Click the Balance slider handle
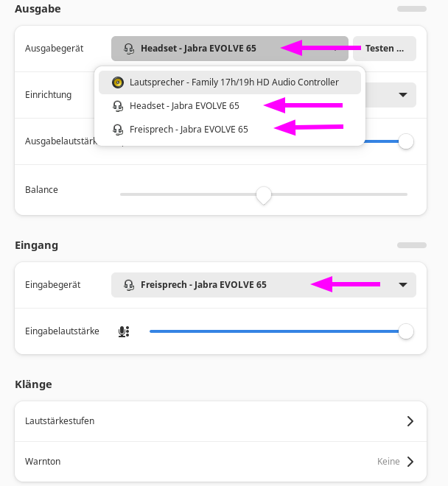 (264, 195)
